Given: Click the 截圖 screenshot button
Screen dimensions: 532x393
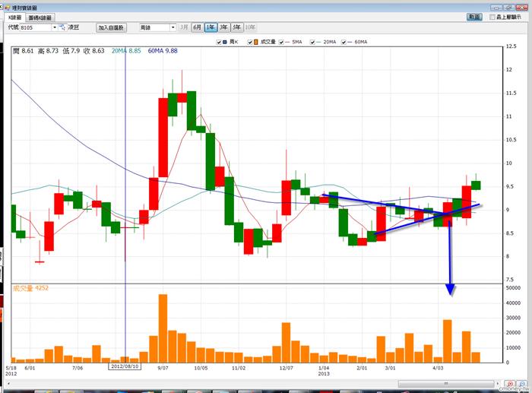Looking at the screenshot, I should click(474, 16).
